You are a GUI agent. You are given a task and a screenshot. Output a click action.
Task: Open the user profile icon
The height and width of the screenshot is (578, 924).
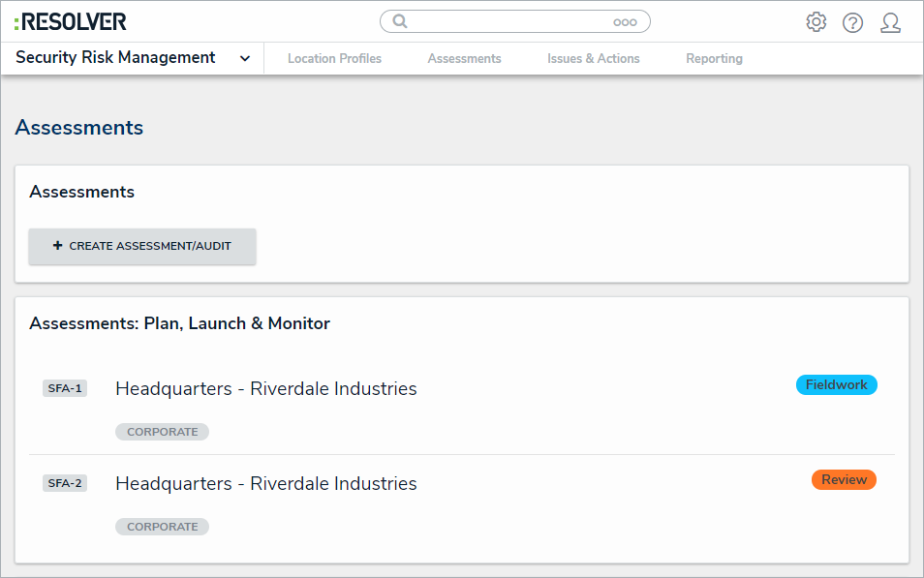click(890, 22)
